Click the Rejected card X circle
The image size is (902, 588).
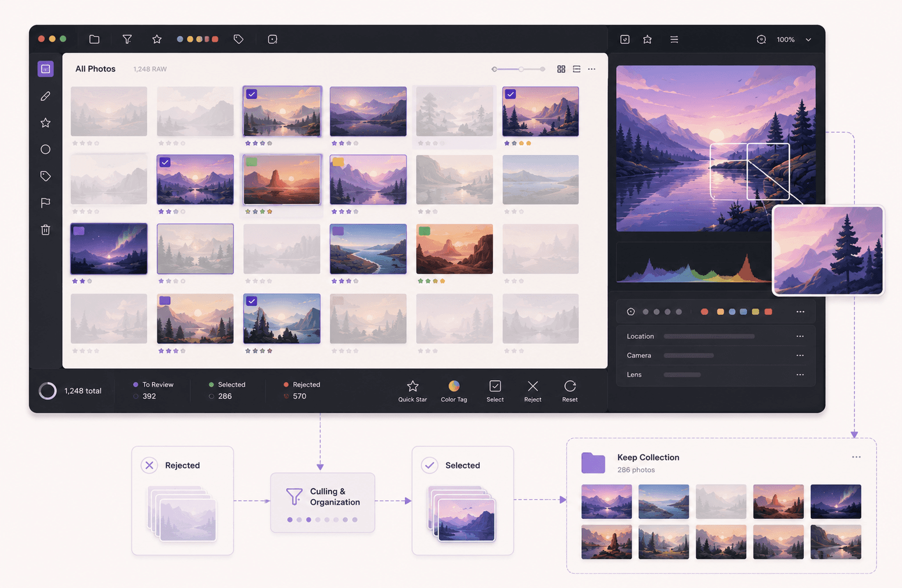click(149, 465)
